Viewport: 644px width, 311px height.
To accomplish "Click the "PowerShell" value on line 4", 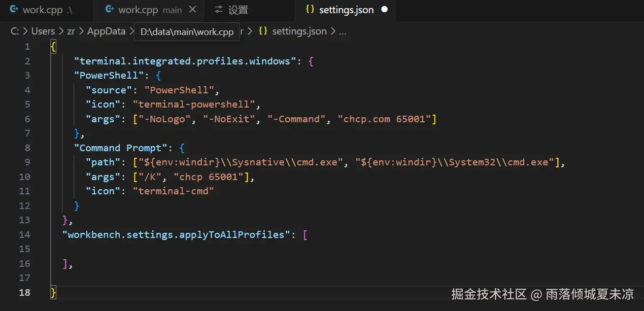I will click(x=180, y=90).
